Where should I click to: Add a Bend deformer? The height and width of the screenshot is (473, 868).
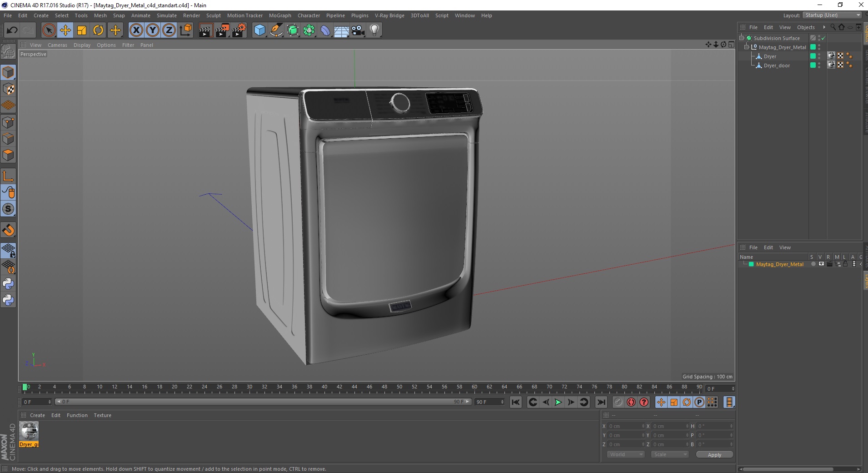pyautogui.click(x=325, y=30)
